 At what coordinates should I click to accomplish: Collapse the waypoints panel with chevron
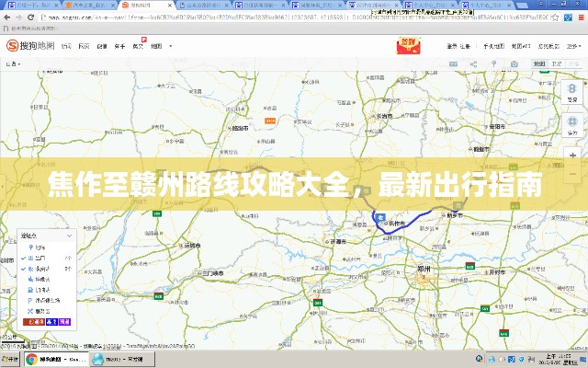coord(72,236)
